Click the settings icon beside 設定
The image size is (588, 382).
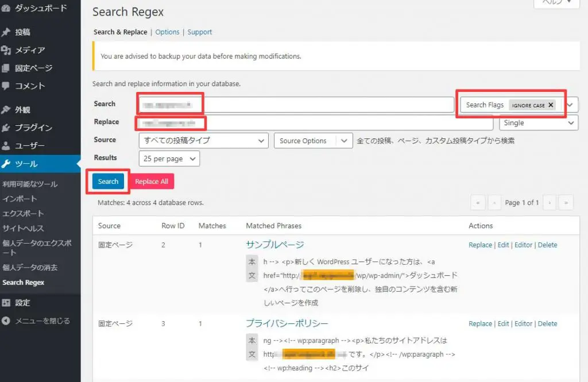pyautogui.click(x=6, y=303)
